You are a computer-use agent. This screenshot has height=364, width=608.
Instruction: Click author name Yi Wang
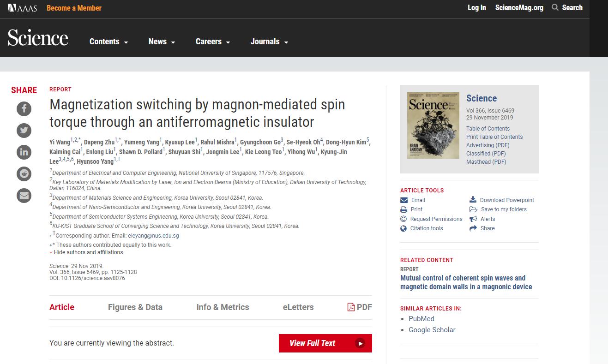[60, 143]
